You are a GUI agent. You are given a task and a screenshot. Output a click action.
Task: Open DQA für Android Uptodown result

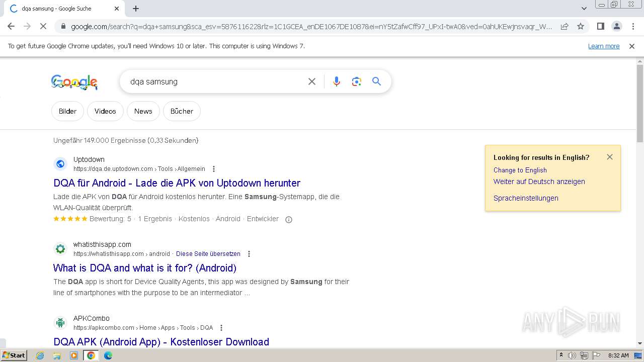[x=177, y=183]
